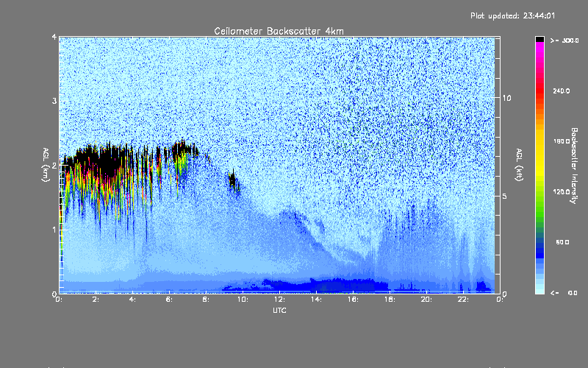Click the "10" tick on the kft axis

pos(506,98)
